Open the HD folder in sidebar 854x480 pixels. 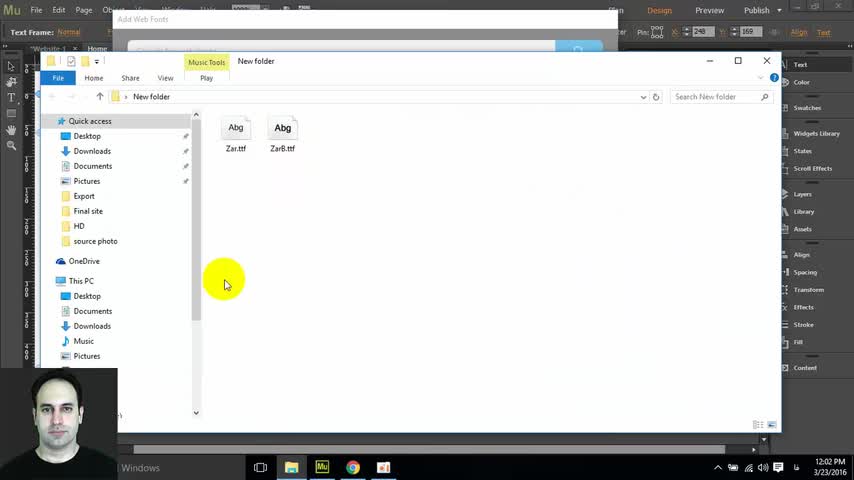point(79,226)
